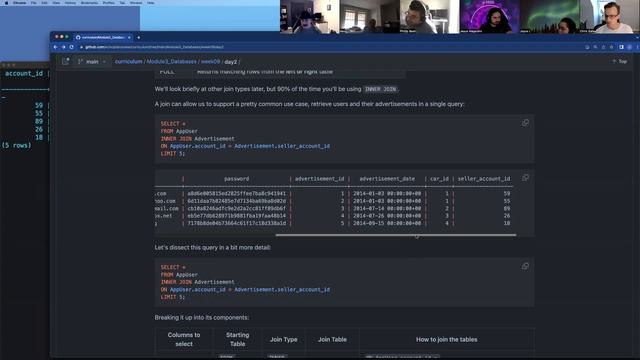Click the 'How to join the tables' header
The width and height of the screenshot is (640, 360).
[447, 339]
